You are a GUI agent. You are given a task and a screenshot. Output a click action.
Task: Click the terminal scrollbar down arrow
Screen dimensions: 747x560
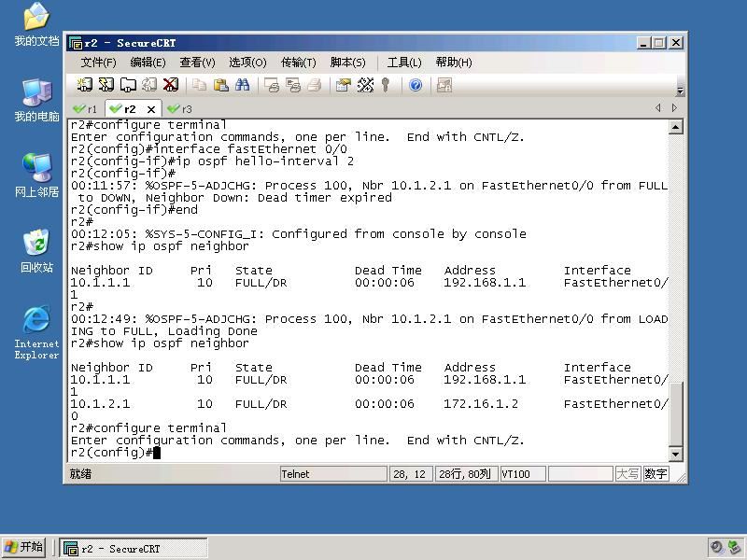pyautogui.click(x=675, y=454)
